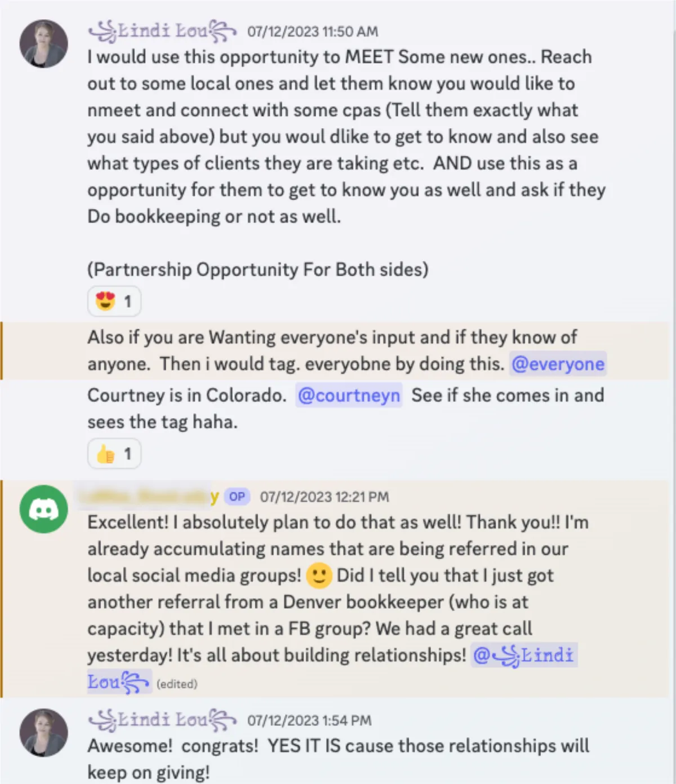Click the 07/12/2023 12:21 PM timestamp
This screenshot has width=676, height=784.
324,497
